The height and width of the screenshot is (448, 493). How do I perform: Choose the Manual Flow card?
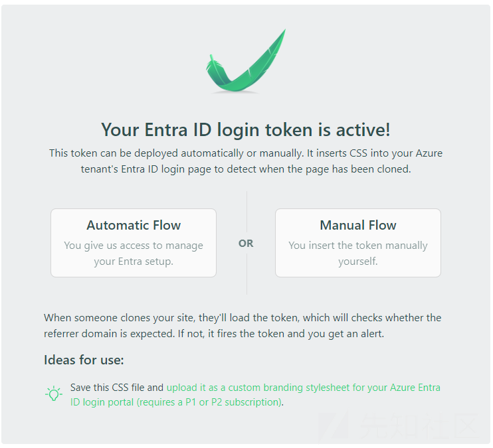click(x=358, y=243)
